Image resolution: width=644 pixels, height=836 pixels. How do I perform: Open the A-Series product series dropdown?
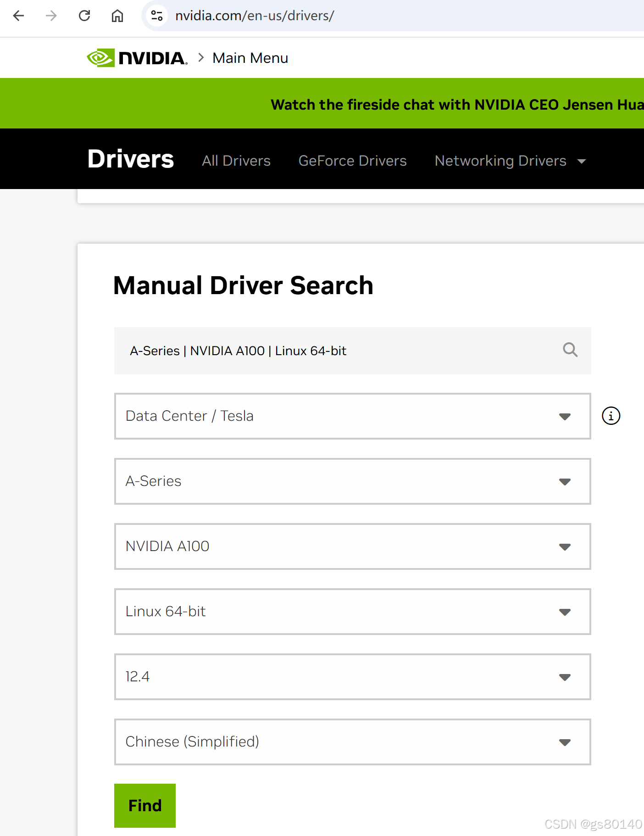[x=352, y=481]
